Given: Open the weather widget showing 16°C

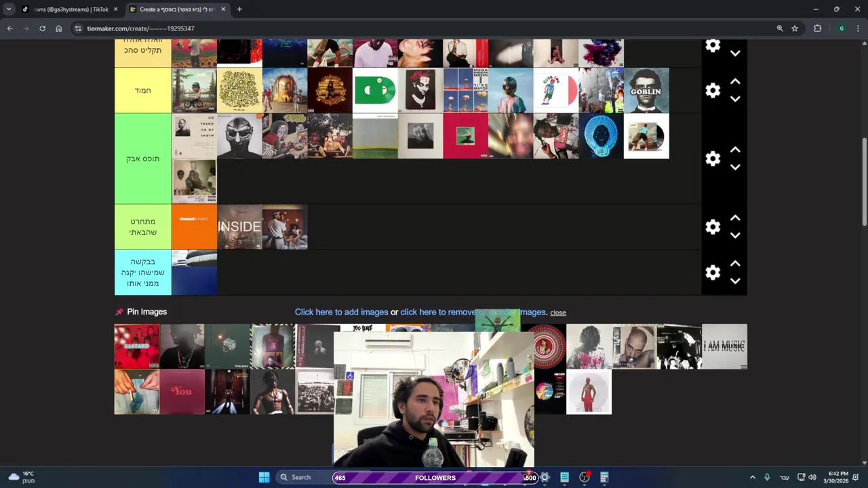Looking at the screenshot, I should pos(20,477).
